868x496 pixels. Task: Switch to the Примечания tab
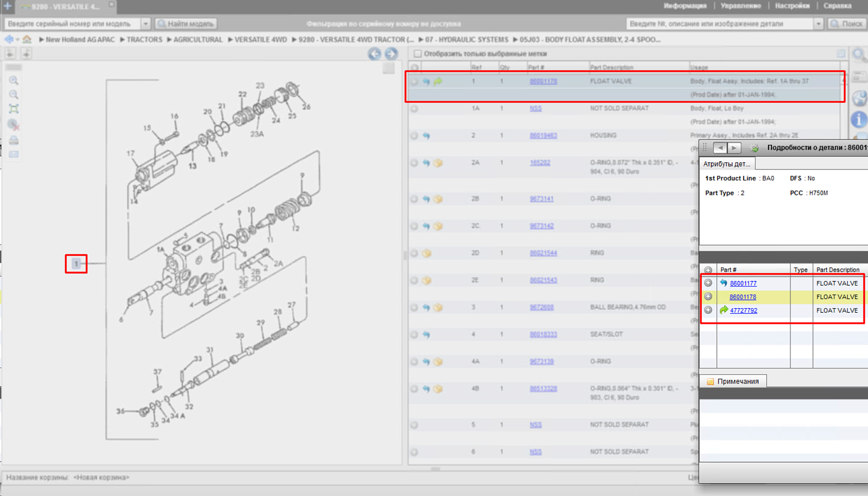(x=733, y=381)
